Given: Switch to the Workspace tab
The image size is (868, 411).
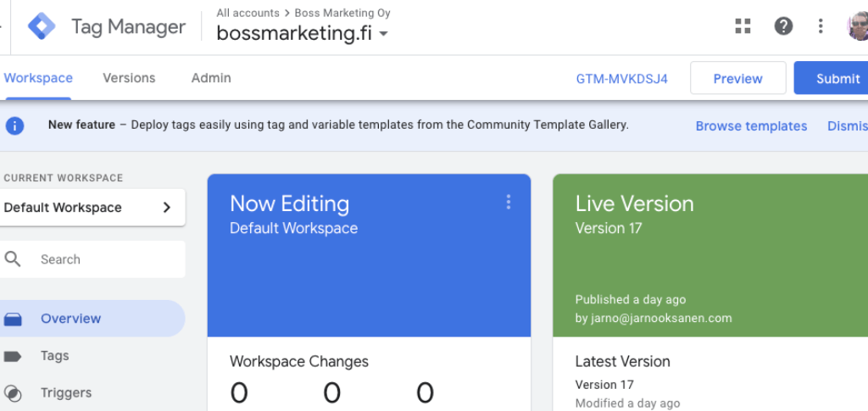Looking at the screenshot, I should (x=38, y=78).
